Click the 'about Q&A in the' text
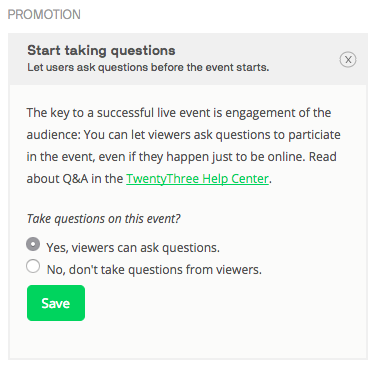The image size is (379, 372). click(x=75, y=179)
